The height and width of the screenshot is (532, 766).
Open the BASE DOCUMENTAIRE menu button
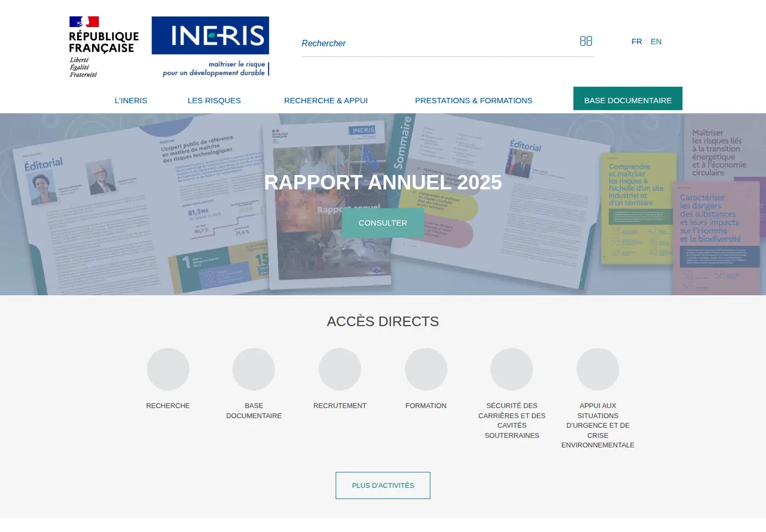tap(628, 99)
